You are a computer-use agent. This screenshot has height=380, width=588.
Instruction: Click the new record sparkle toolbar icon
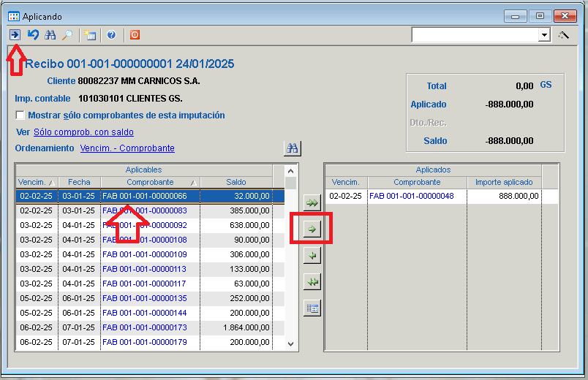point(90,34)
